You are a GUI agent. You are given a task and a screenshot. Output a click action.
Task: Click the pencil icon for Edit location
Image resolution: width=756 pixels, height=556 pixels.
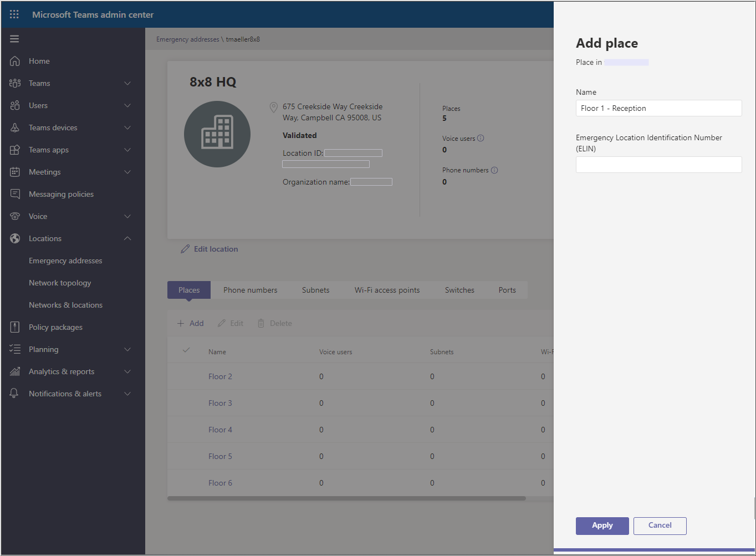click(185, 249)
